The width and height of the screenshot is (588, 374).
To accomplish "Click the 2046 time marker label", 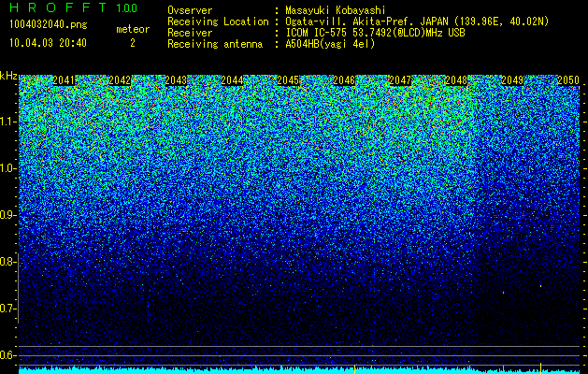I will coord(344,80).
